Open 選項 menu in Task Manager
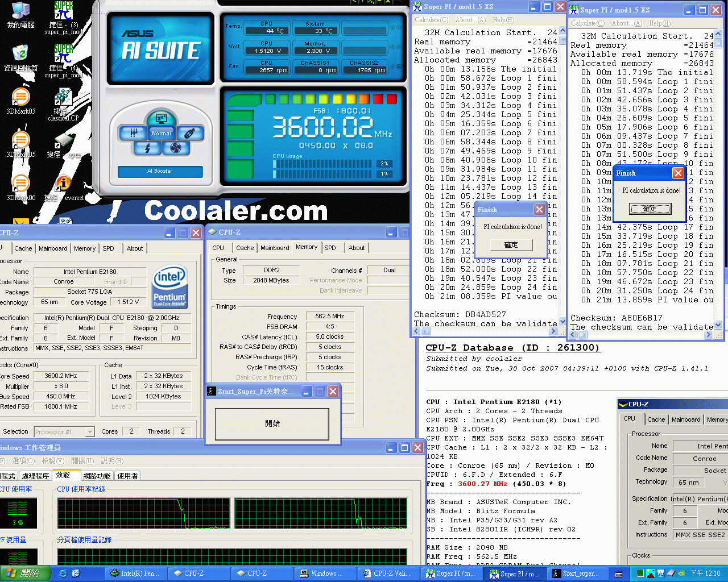This screenshot has width=728, height=582. [x=23, y=461]
